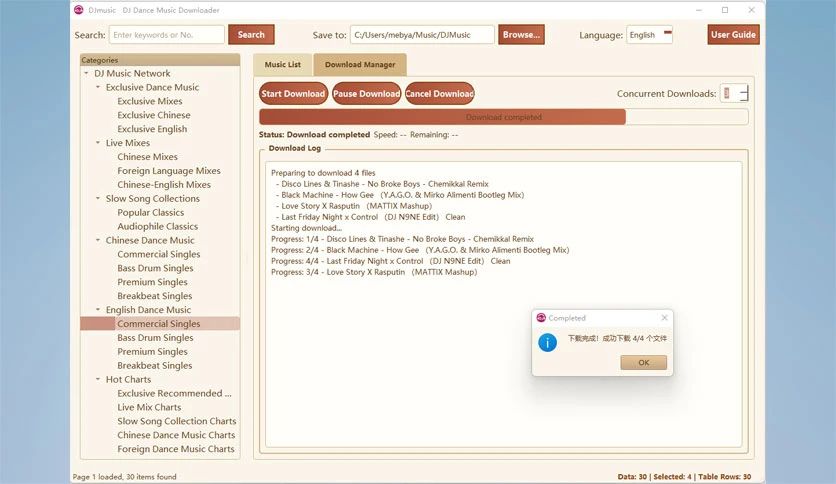The width and height of the screenshot is (836, 484).
Task: Select Slow Song Collection Charts item
Action: 176,421
